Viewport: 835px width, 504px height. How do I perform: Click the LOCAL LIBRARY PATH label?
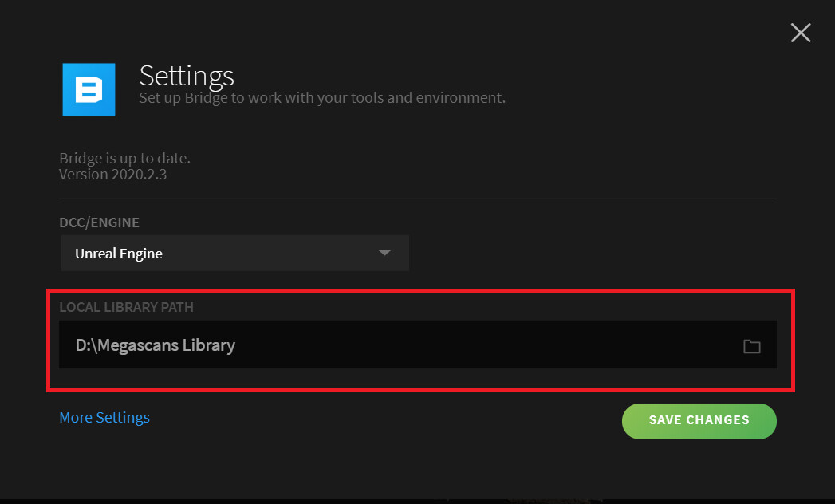[x=126, y=307]
